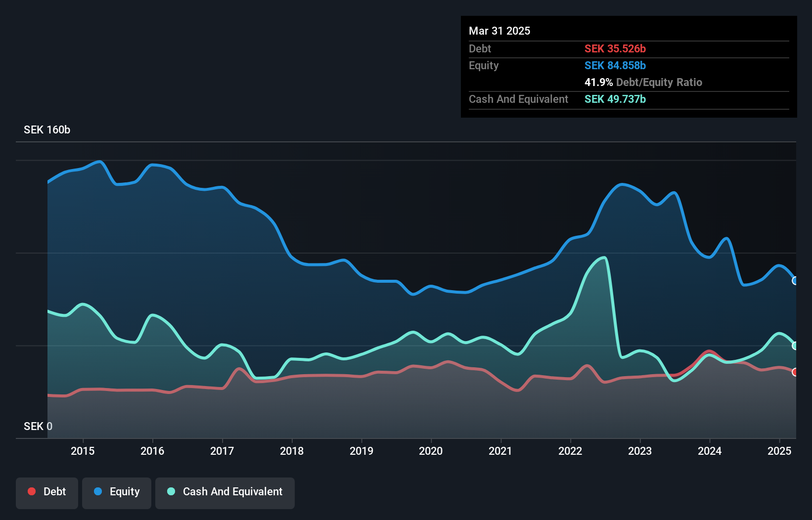The width and height of the screenshot is (812, 520).
Task: Open the Mar 31 2025 tooltip header
Action: point(499,31)
